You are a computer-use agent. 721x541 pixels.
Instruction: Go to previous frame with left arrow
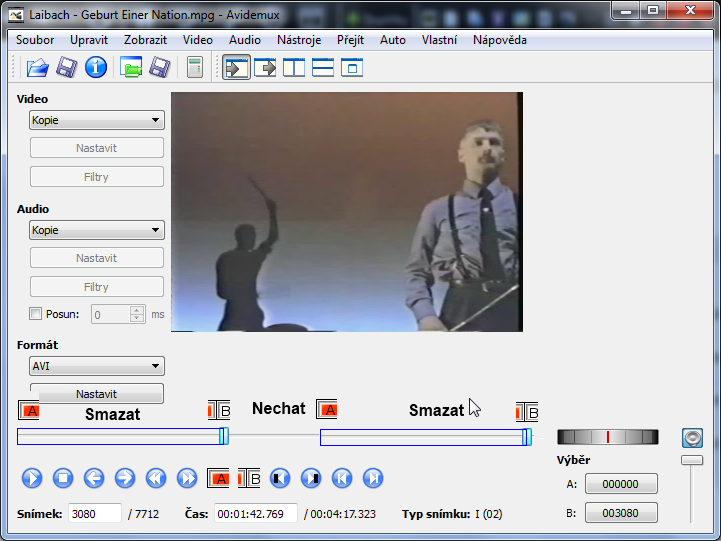pyautogui.click(x=94, y=478)
